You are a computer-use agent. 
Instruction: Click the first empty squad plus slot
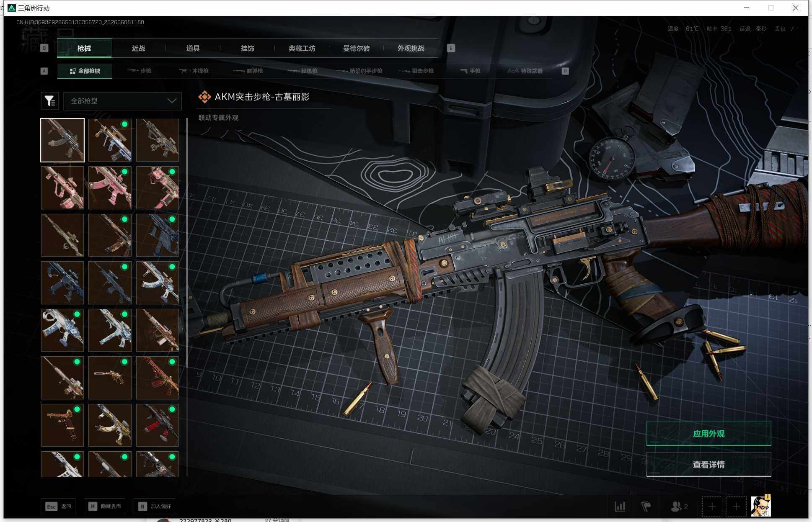712,507
